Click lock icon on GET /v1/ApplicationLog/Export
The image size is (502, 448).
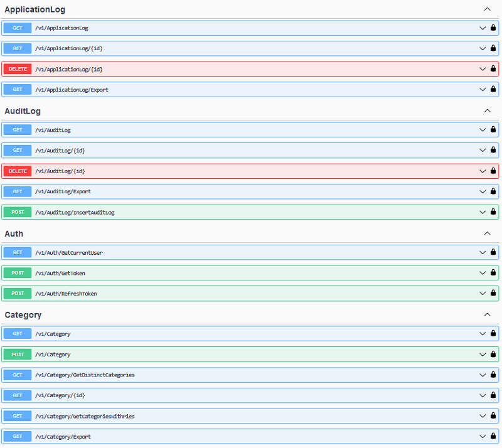click(493, 89)
